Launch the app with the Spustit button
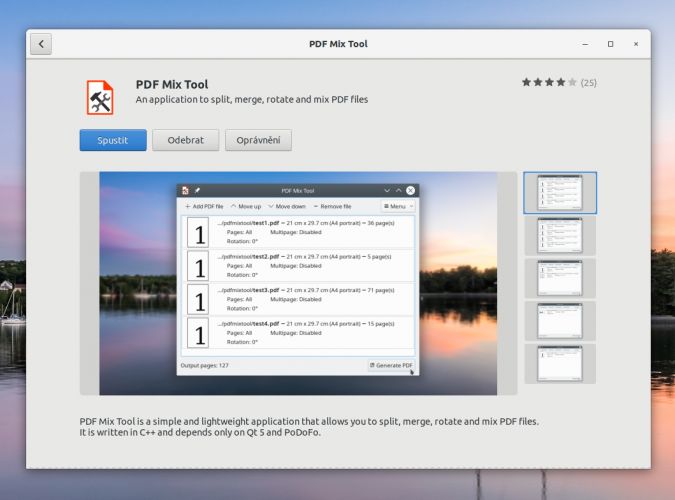The width and height of the screenshot is (675, 500). click(x=113, y=140)
